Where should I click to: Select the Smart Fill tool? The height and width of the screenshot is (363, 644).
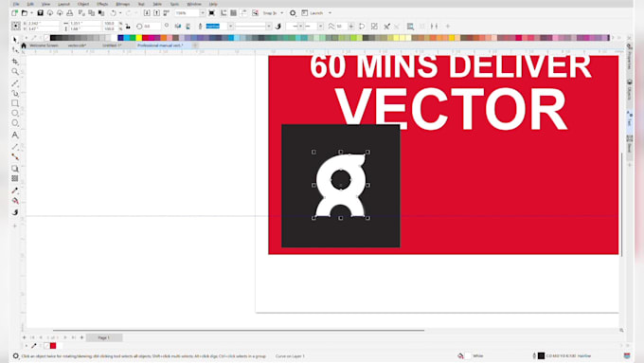pyautogui.click(x=15, y=212)
